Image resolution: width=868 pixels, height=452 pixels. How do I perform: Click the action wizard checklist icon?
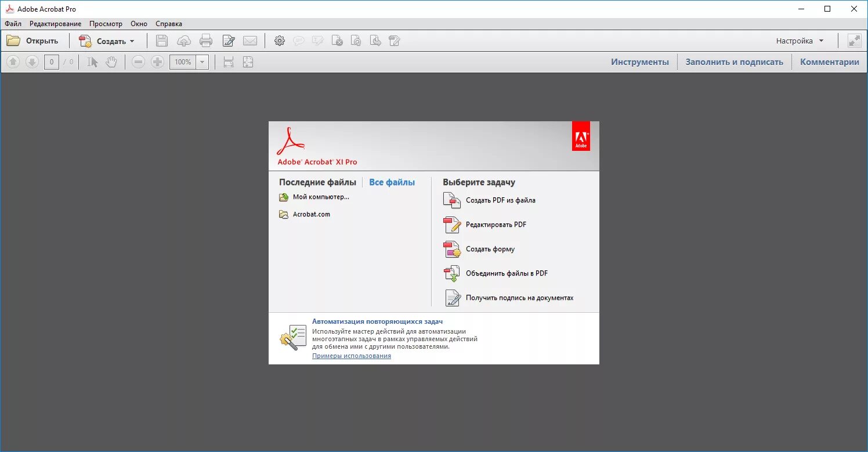tap(292, 338)
